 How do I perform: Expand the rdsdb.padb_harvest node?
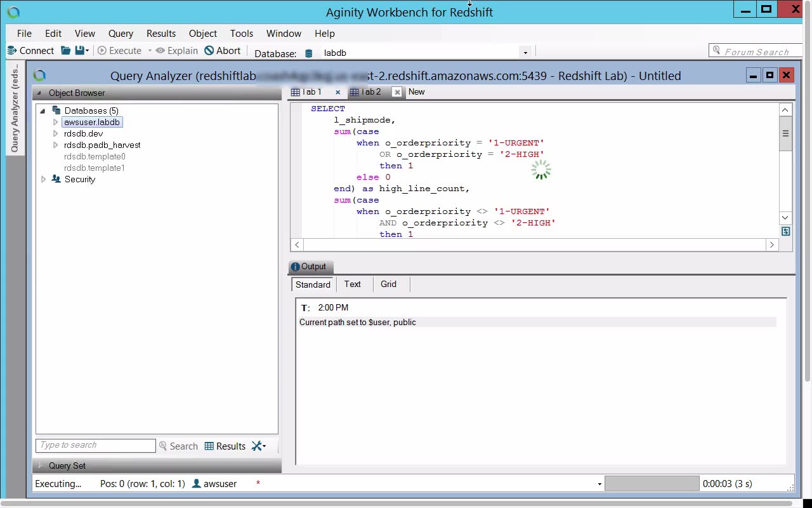(x=56, y=145)
